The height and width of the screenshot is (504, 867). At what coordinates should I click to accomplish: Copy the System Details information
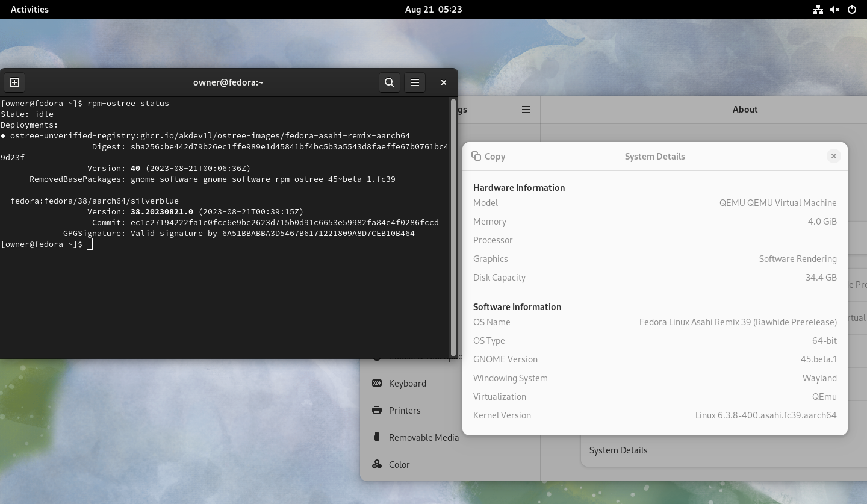[488, 156]
